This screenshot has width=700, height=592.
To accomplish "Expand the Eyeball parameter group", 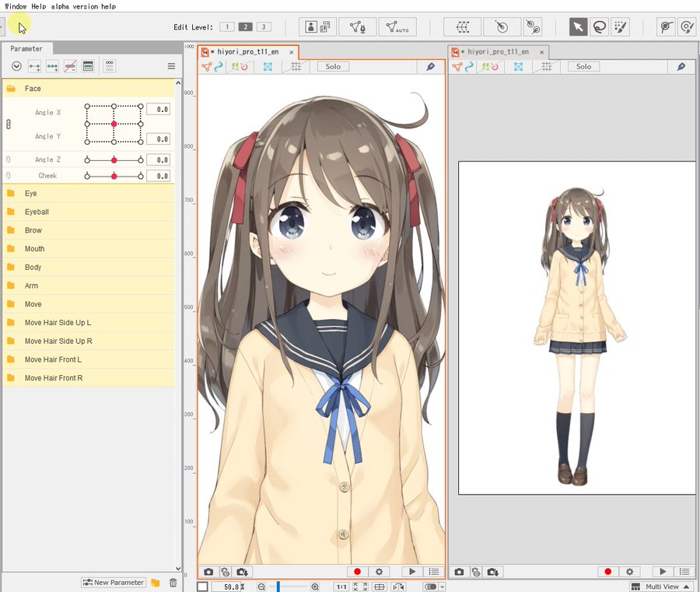I will pyautogui.click(x=89, y=212).
